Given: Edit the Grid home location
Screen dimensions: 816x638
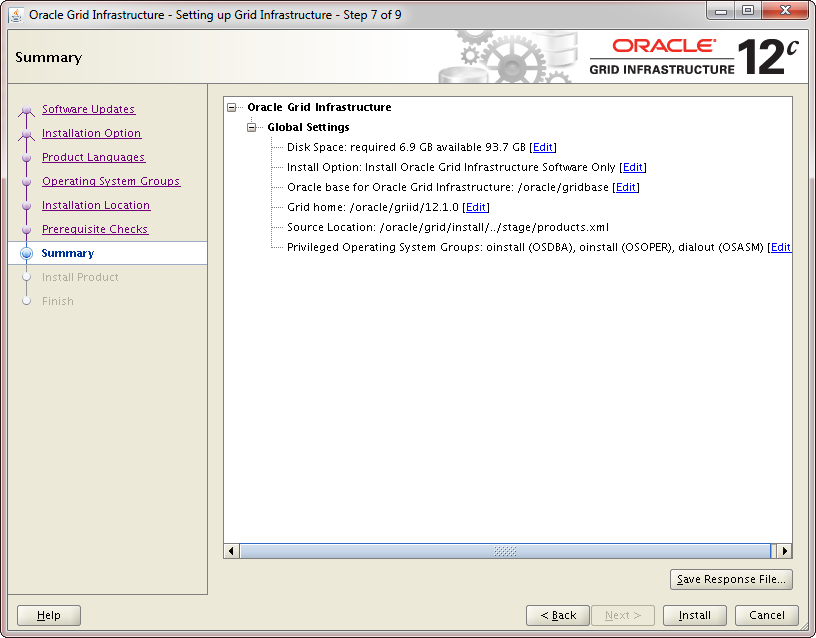Looking at the screenshot, I should click(x=476, y=208).
